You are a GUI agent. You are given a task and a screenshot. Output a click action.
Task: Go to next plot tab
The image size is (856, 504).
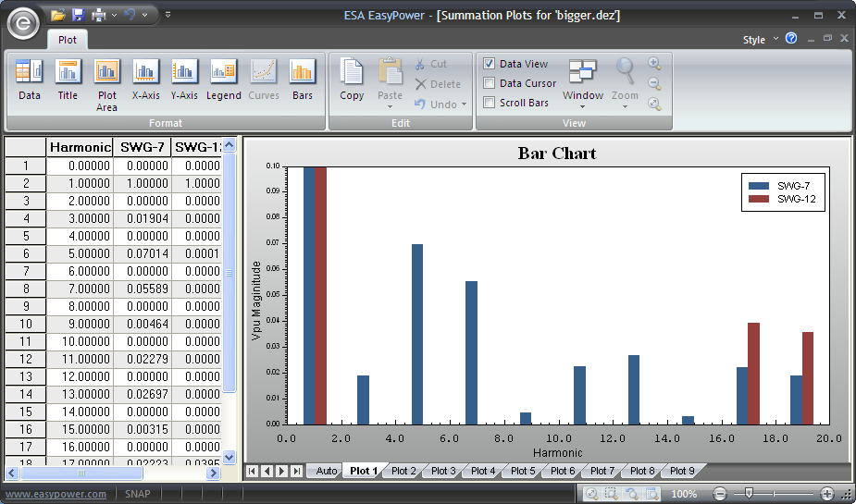(x=281, y=471)
